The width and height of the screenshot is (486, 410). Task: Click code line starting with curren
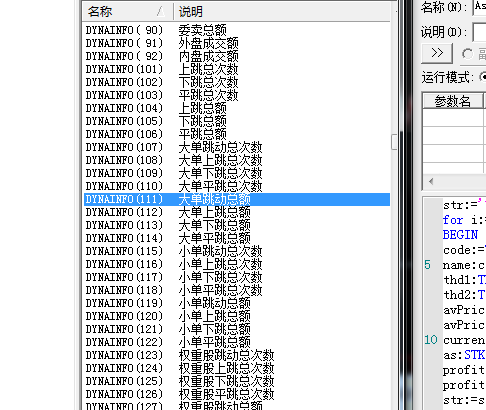[464, 340]
